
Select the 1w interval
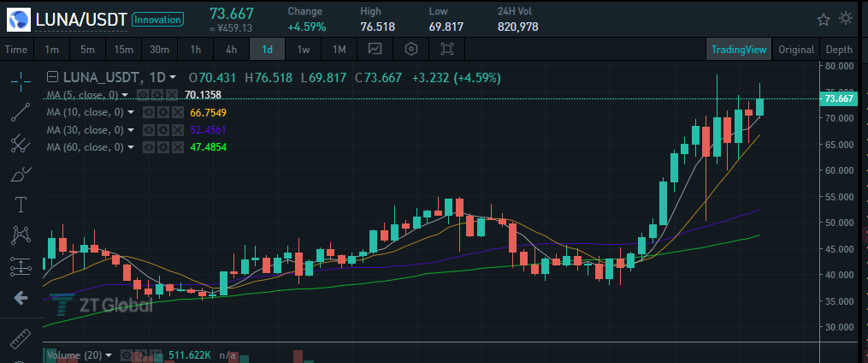click(304, 50)
